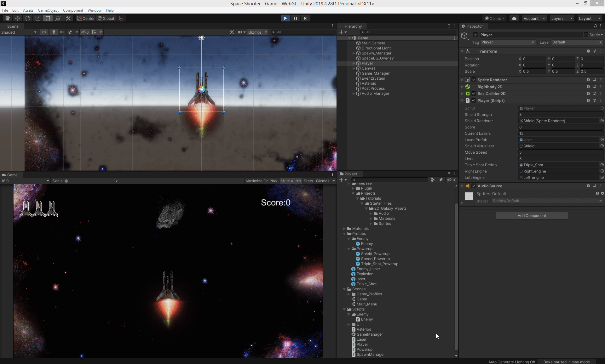The height and width of the screenshot is (364, 605).
Task: Click the cloud services icon
Action: pos(514,18)
